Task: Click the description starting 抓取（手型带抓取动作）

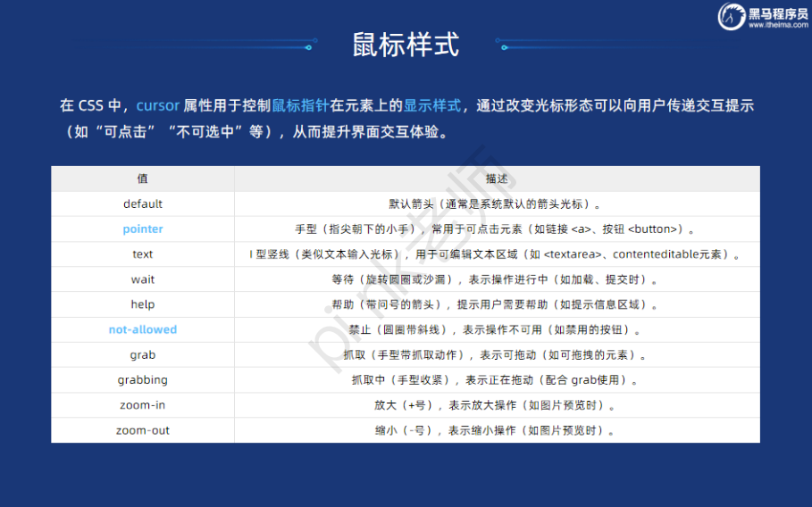Action: [x=496, y=355]
